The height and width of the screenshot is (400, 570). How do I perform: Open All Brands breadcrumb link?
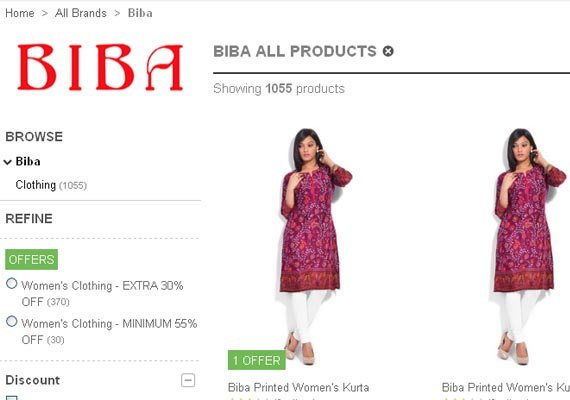[81, 13]
